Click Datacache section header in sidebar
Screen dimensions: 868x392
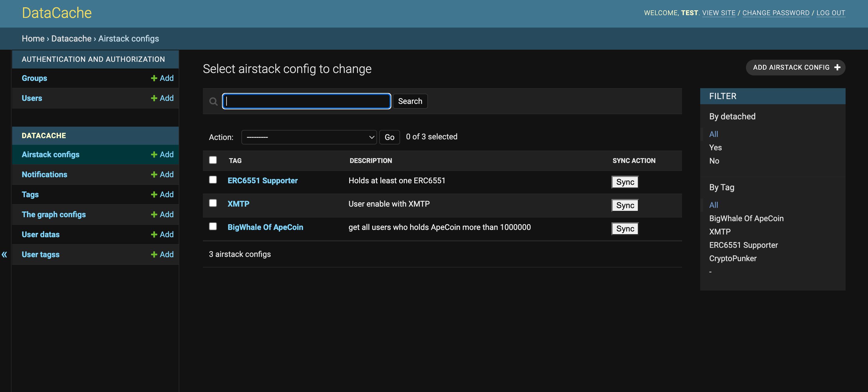click(44, 135)
